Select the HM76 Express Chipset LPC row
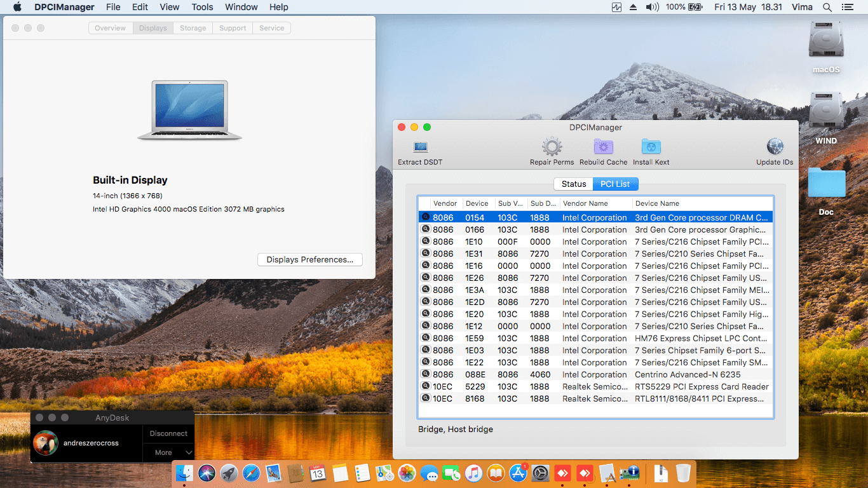 (x=595, y=338)
